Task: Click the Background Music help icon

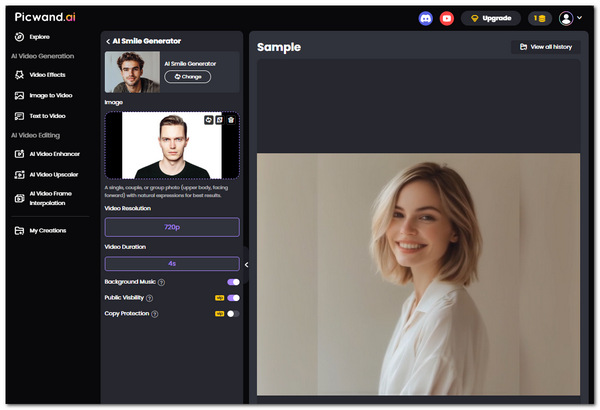Action: [x=161, y=283]
